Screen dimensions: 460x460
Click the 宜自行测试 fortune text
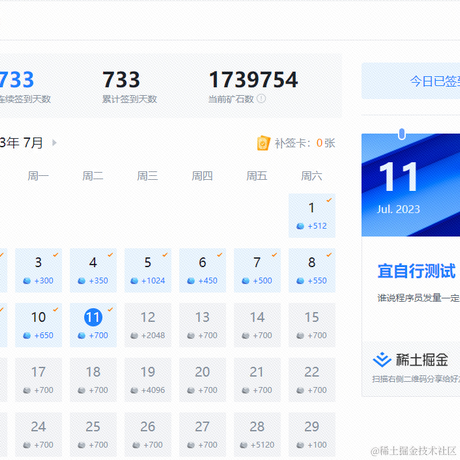coord(416,271)
